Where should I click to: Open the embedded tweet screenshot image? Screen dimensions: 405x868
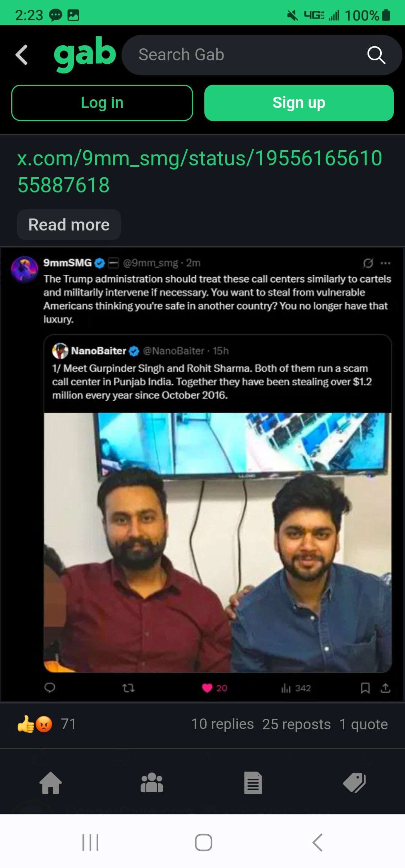(x=202, y=474)
